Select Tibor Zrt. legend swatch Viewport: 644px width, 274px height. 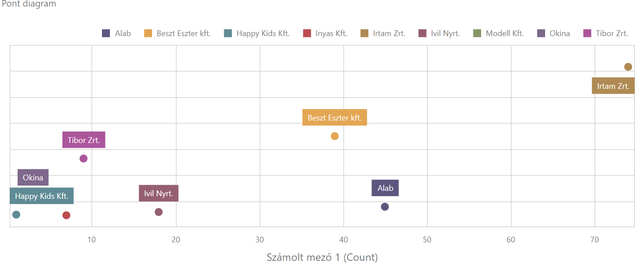click(587, 33)
